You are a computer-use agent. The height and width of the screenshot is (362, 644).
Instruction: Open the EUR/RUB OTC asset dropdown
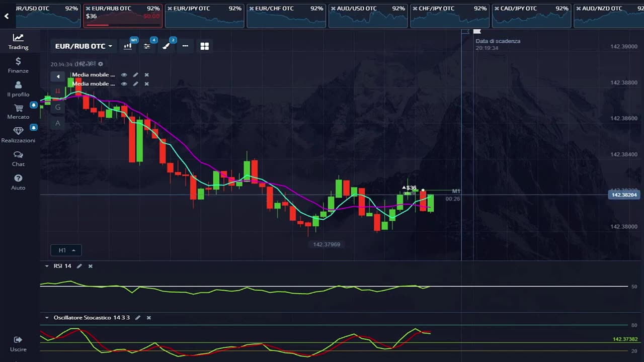(84, 46)
